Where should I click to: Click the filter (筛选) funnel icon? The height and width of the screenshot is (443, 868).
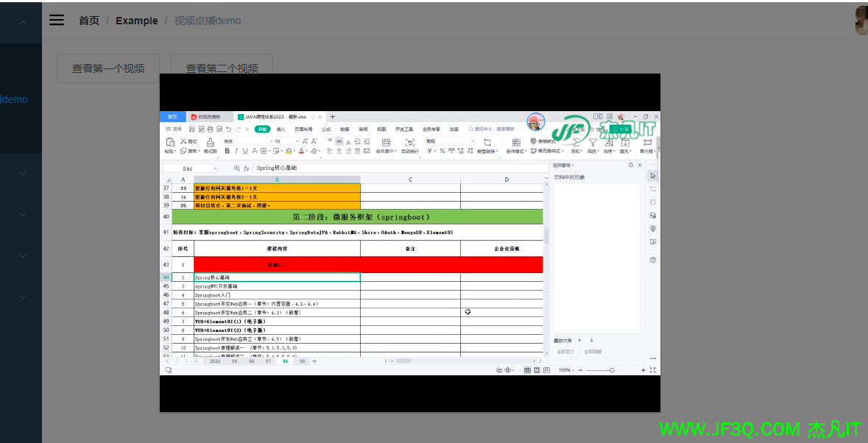pyautogui.click(x=592, y=142)
